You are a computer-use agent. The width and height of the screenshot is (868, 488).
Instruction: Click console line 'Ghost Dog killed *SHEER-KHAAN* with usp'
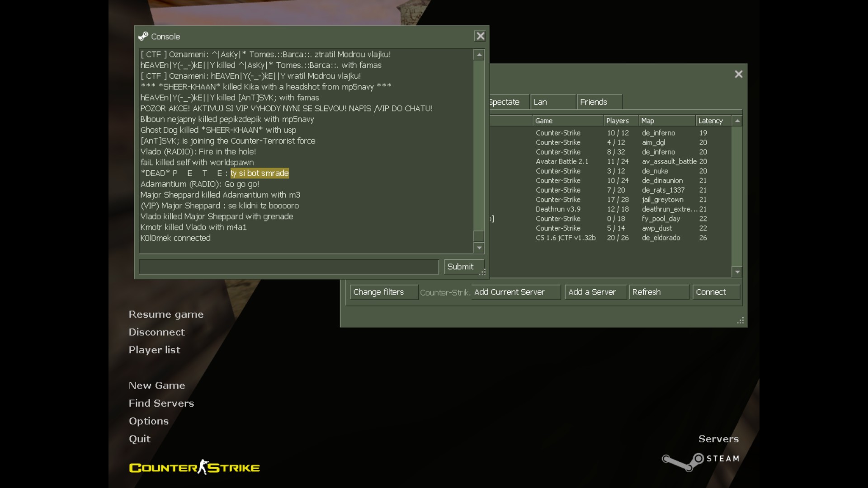pyautogui.click(x=218, y=130)
